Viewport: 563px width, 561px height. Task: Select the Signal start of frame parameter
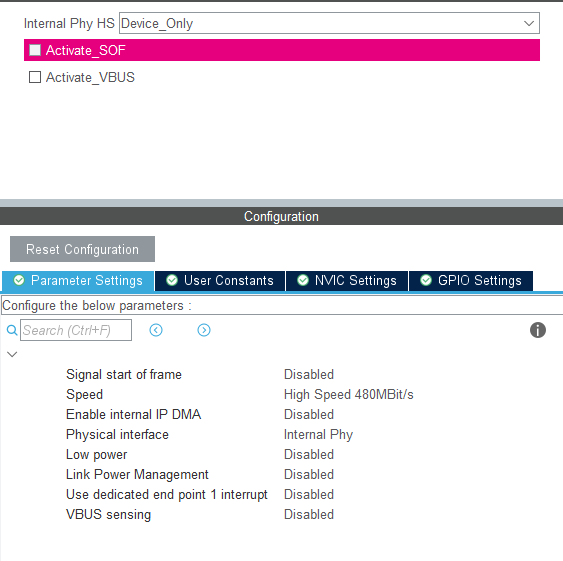[124, 375]
